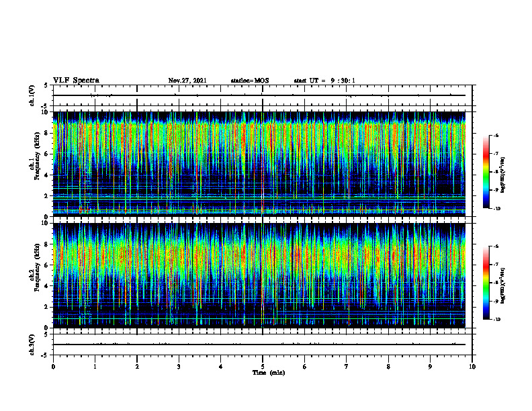Screen dimensions: 532x411
Task: Click the "-6" label on ch.1 color bar
Action: coord(496,136)
